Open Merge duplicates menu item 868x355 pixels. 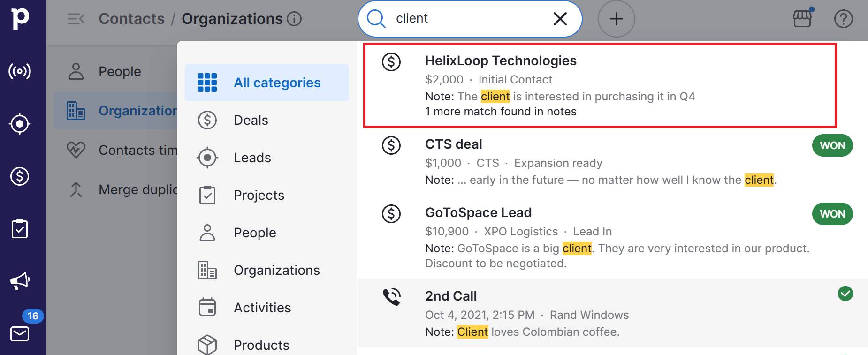(115, 189)
